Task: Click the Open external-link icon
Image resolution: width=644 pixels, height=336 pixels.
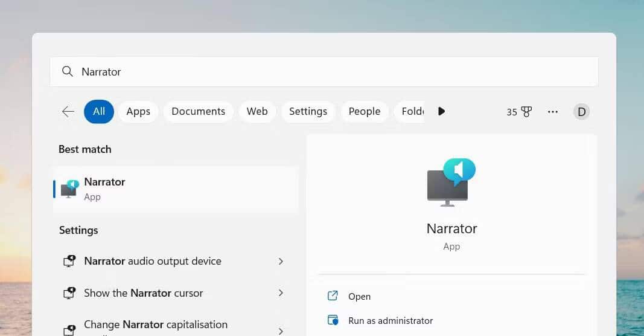Action: pos(333,296)
